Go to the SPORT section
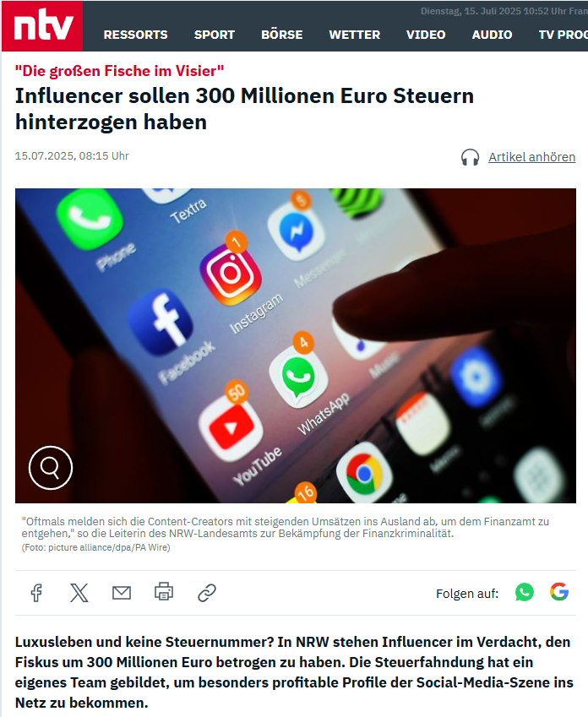This screenshot has width=588, height=717. coord(214,35)
